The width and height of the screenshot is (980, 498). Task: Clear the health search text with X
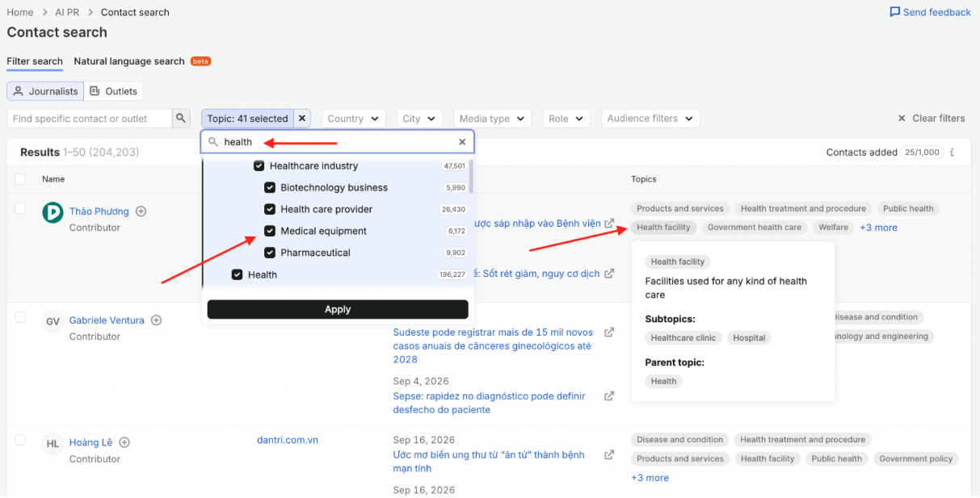coord(462,142)
